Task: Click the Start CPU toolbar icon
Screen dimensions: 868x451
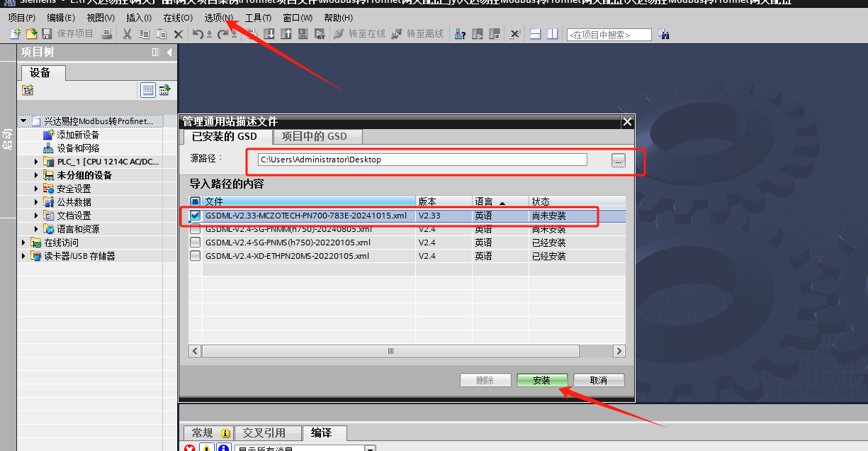Action: [x=478, y=34]
